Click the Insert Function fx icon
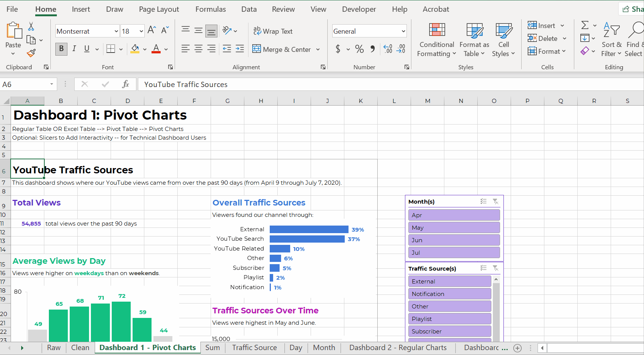644x355 pixels. [125, 84]
